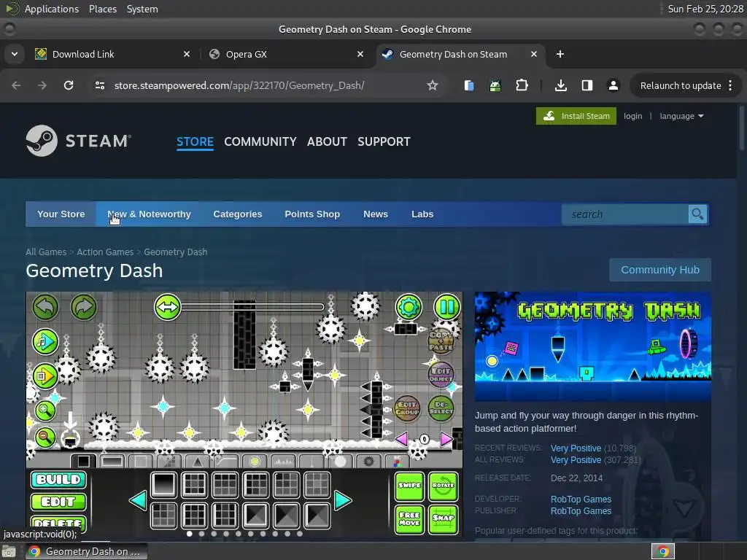
Task: Open a new tab with plus icon
Action: click(x=560, y=54)
